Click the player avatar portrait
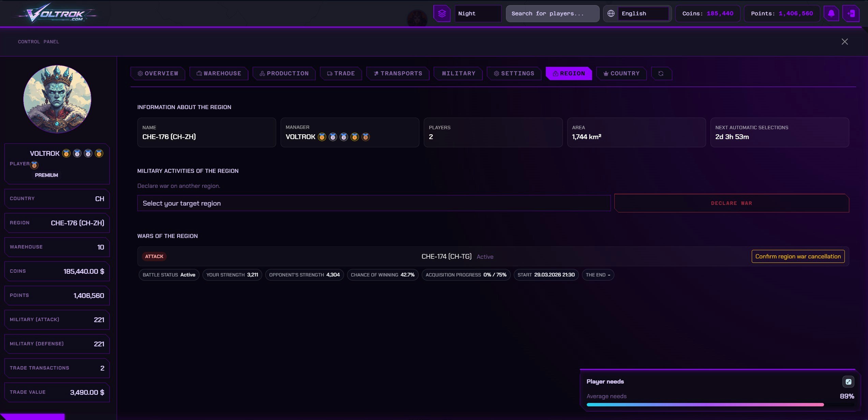Viewport: 868px width, 420px height. (x=57, y=99)
